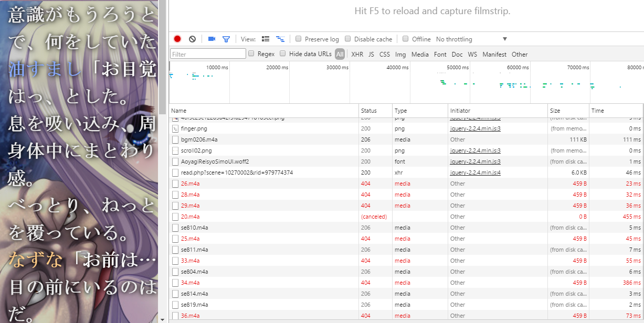Enable the Regex filter checkbox
This screenshot has height=323, width=644.
coord(251,53)
